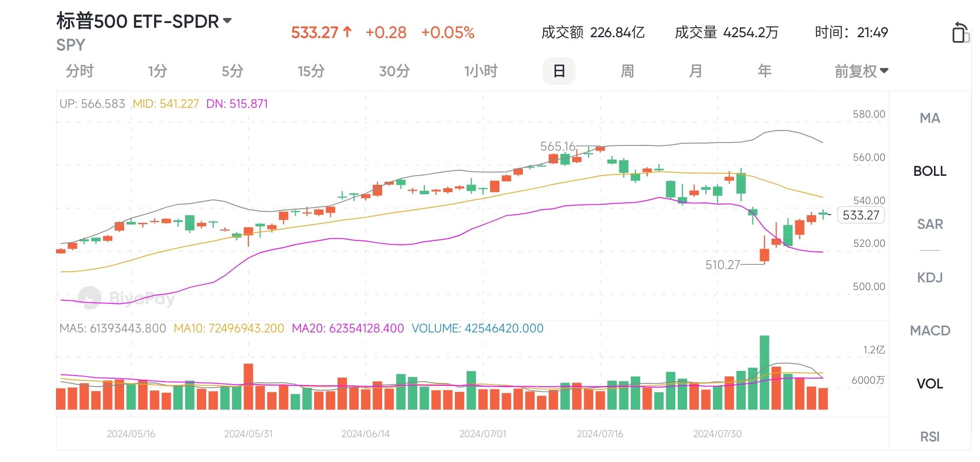Click the tallest green volume bar
The image size is (980, 462).
(x=764, y=373)
